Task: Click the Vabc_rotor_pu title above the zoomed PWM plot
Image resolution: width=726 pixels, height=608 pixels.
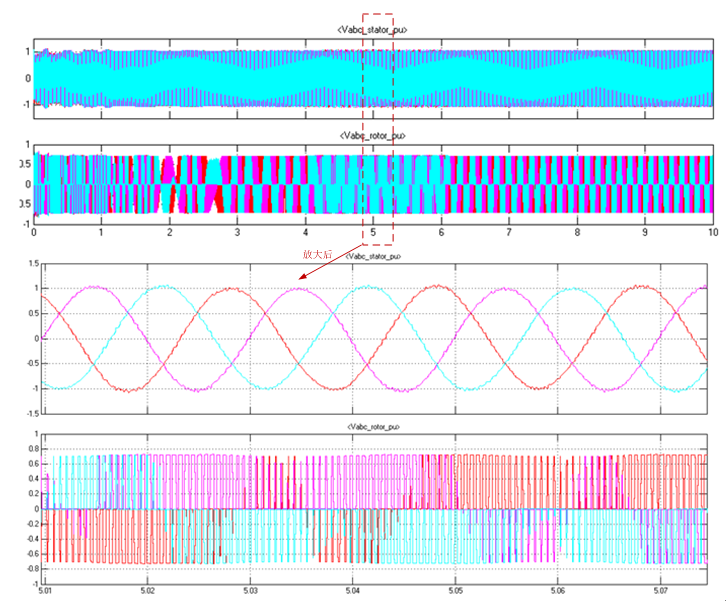Action: pyautogui.click(x=373, y=426)
